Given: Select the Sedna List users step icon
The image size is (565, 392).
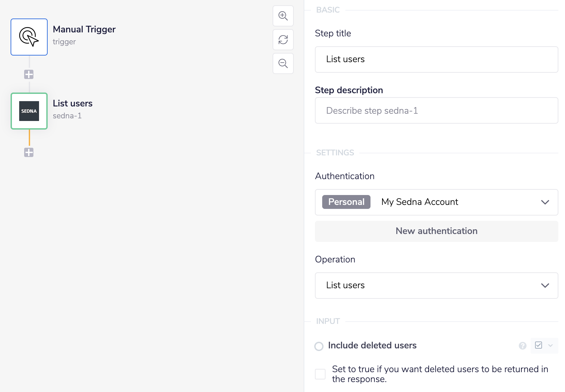Looking at the screenshot, I should click(x=29, y=111).
